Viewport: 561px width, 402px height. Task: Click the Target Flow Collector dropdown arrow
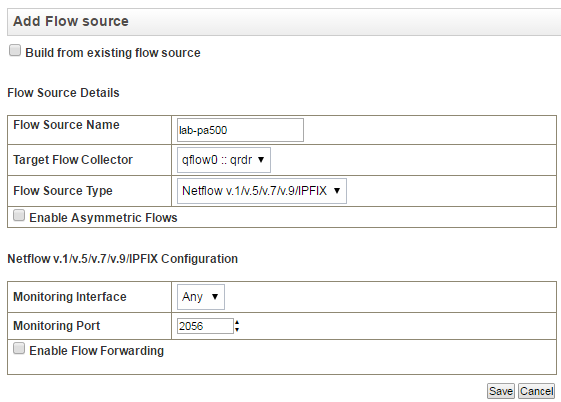click(261, 160)
